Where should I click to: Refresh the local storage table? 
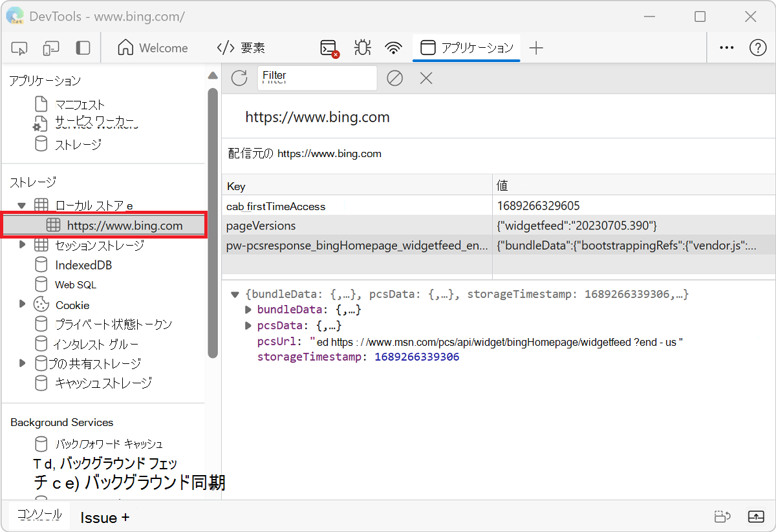point(239,78)
